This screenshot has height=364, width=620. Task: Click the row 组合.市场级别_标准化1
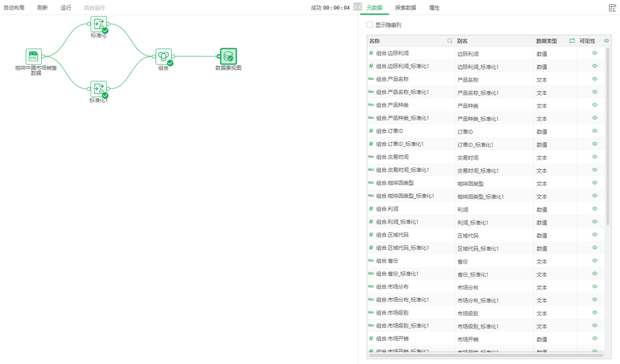tap(486, 326)
